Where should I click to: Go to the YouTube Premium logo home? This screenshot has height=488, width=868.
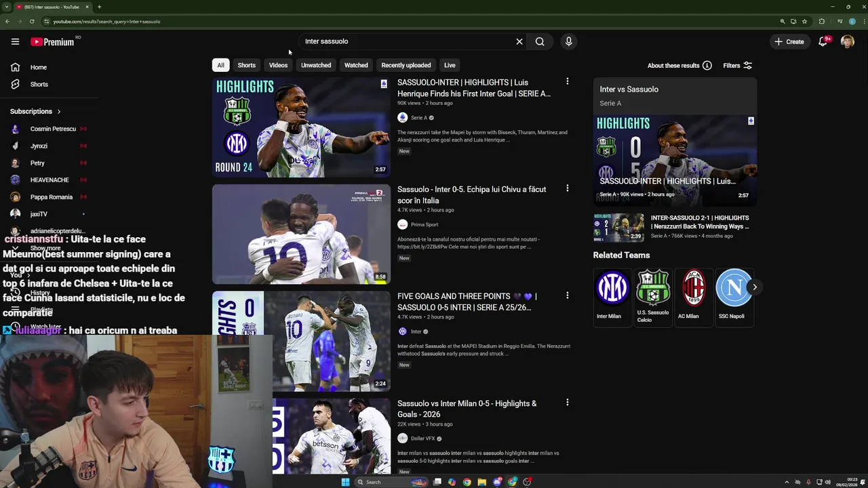click(x=52, y=42)
